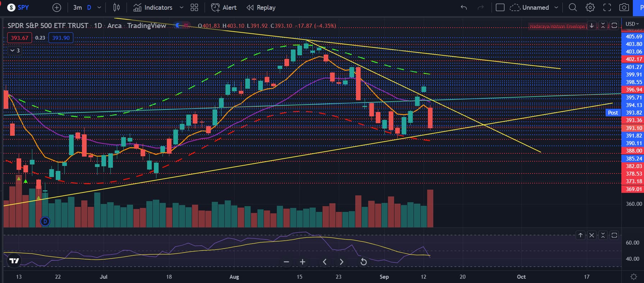Click the 388.00 red price label
The height and width of the screenshot is (283, 644).
(634, 151)
